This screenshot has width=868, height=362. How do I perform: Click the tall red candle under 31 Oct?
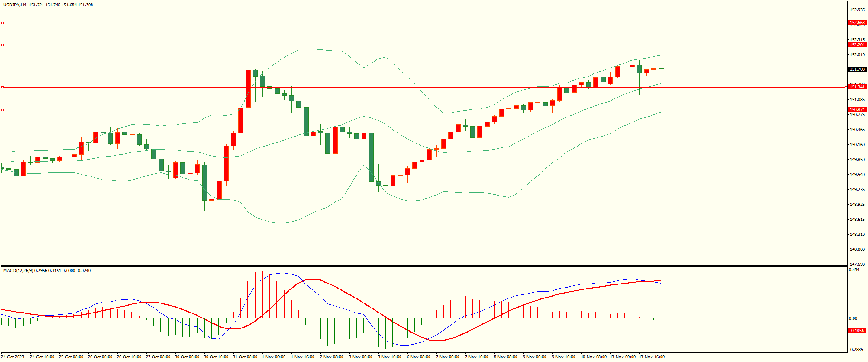(x=248, y=88)
